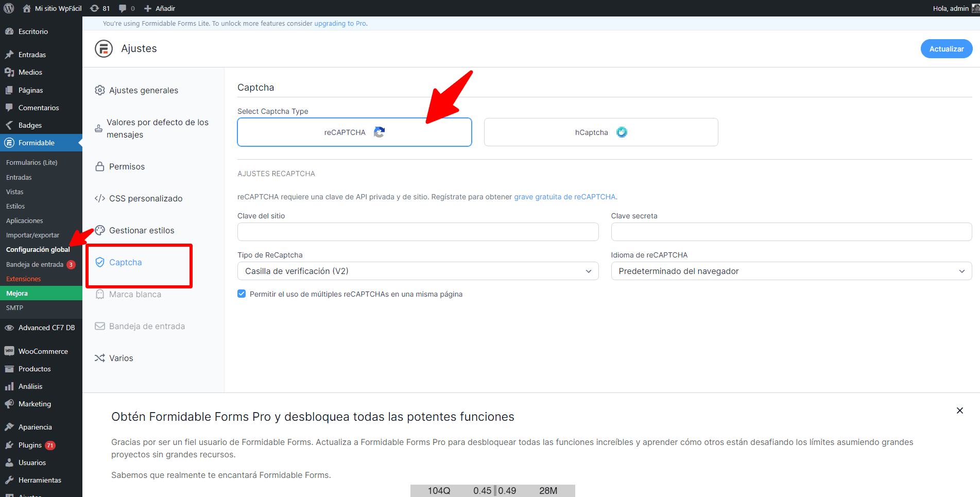Open Hola, admin account menu
The image size is (980, 497).
[955, 8]
